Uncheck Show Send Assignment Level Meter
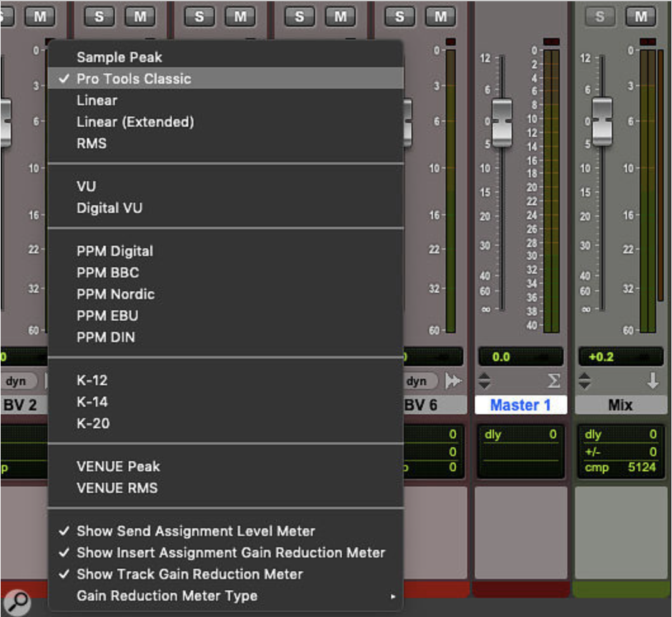 coord(226,531)
